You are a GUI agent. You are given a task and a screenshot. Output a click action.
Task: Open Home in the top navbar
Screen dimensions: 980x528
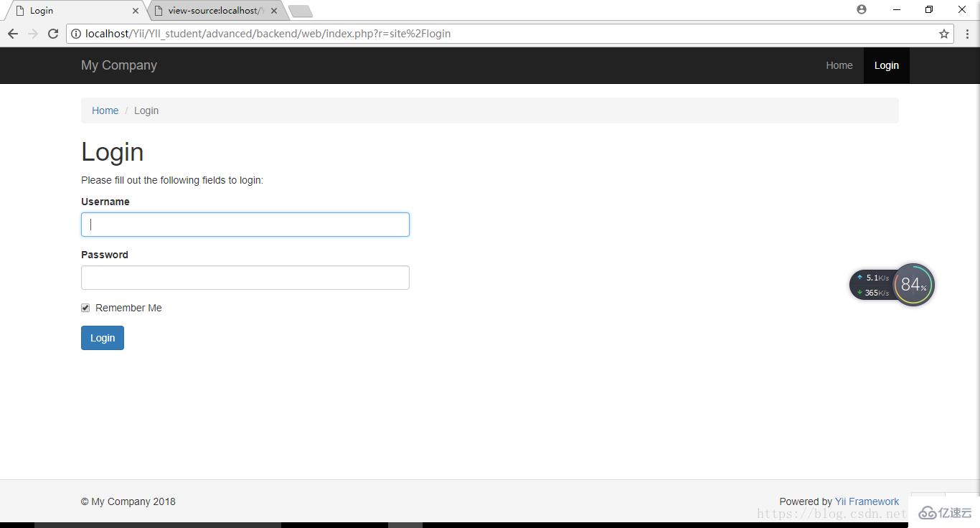[839, 65]
